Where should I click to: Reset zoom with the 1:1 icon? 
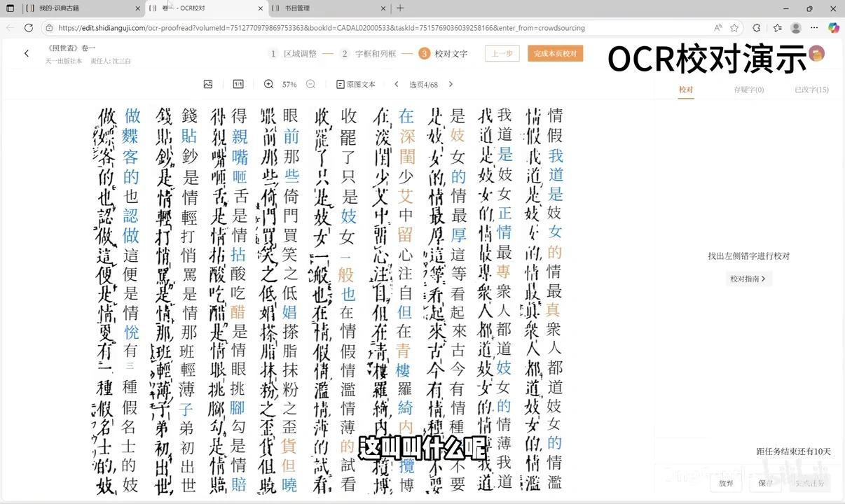[x=238, y=84]
